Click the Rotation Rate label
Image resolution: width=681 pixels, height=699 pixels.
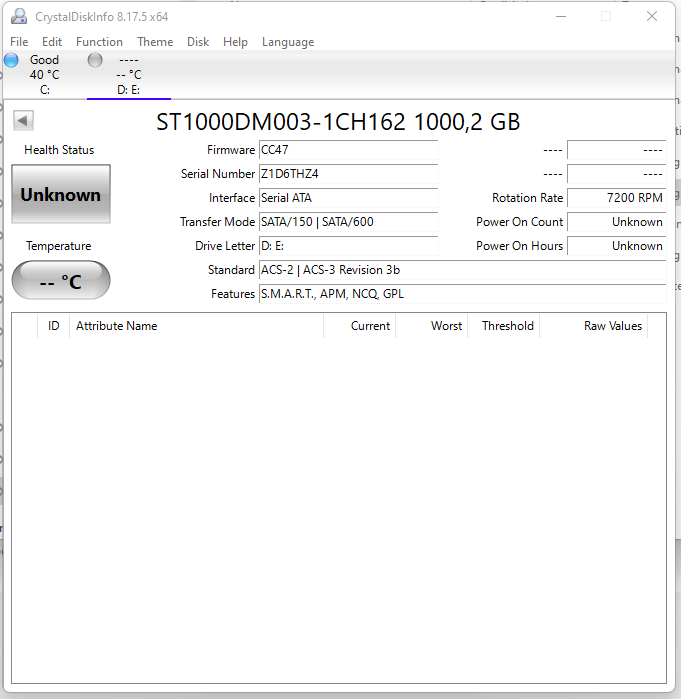[x=528, y=198]
